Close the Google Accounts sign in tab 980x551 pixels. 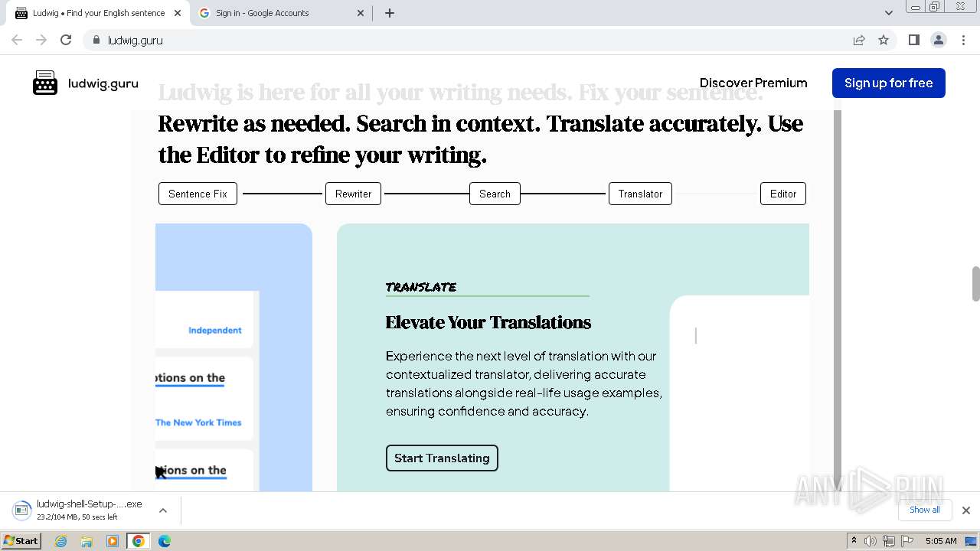pos(361,13)
